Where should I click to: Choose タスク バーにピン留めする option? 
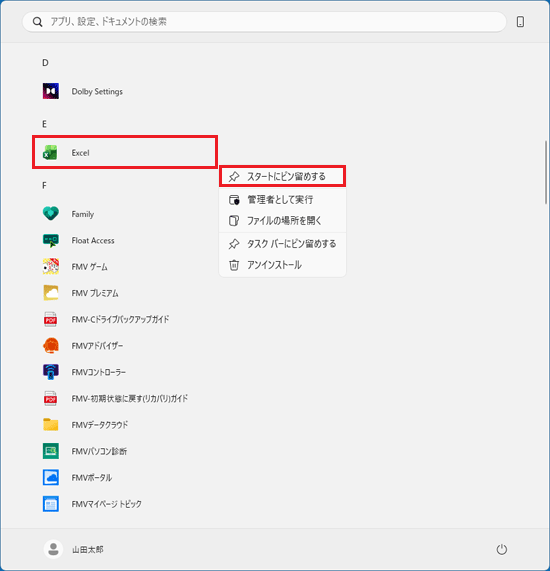click(x=282, y=244)
